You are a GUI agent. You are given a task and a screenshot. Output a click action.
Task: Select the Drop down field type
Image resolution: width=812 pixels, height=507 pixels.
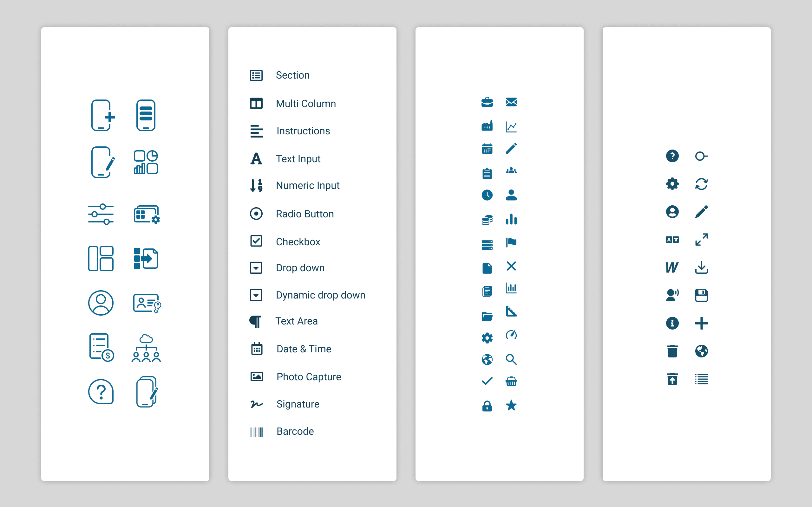(x=300, y=268)
